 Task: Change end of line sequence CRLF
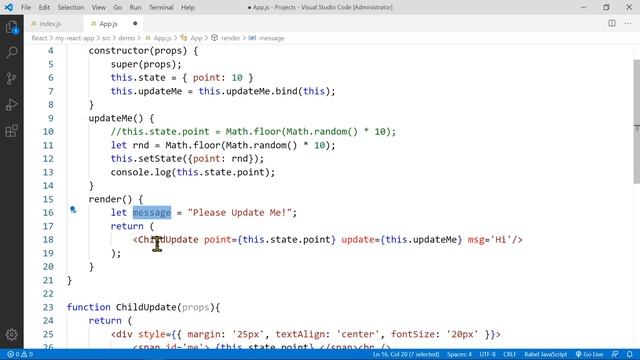click(x=509, y=354)
